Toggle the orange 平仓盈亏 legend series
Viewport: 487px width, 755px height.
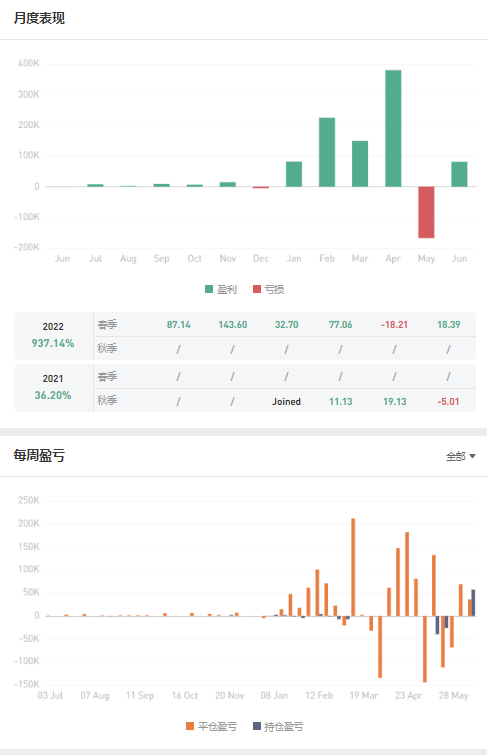click(211, 726)
